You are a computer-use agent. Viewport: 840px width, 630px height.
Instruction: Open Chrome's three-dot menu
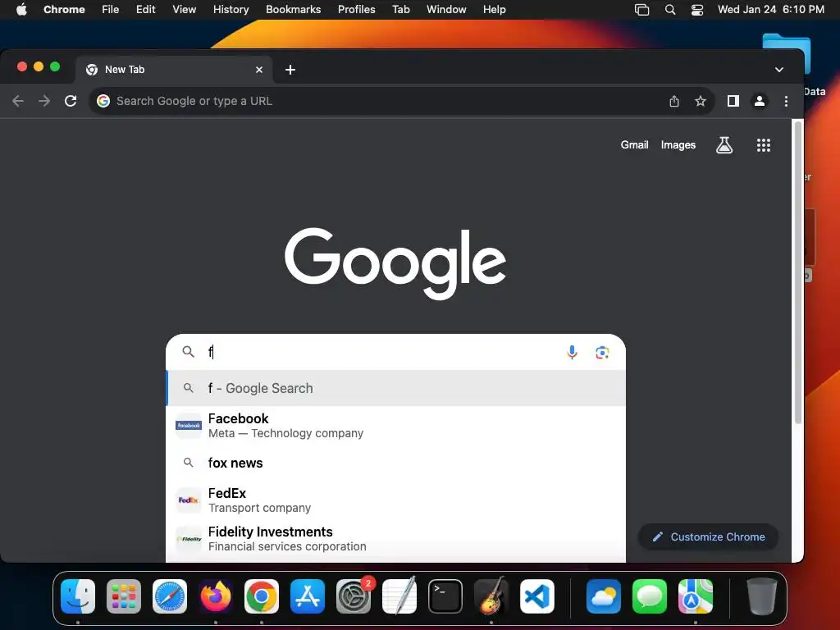pyautogui.click(x=786, y=101)
